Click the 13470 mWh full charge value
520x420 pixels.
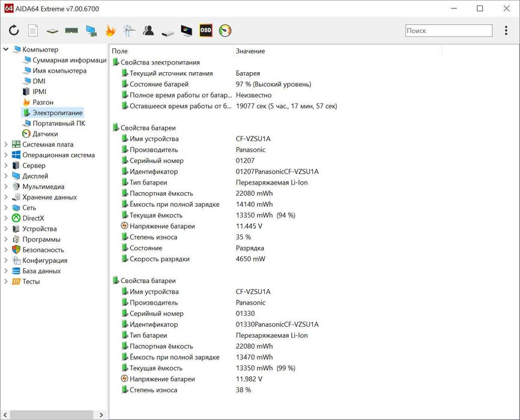pyautogui.click(x=255, y=358)
